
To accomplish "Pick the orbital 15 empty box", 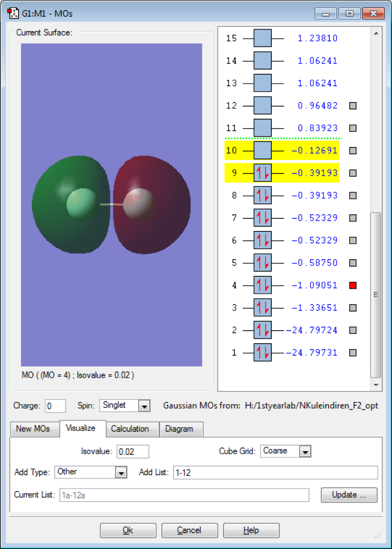I will click(263, 38).
